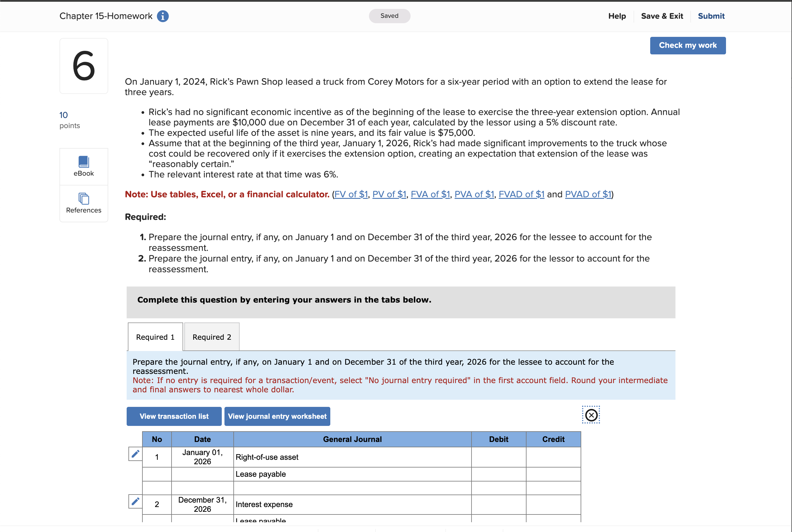Viewport: 792px width, 532px height.
Task: Click the info icon beside Chapter 15-Homework
Action: pyautogui.click(x=163, y=16)
